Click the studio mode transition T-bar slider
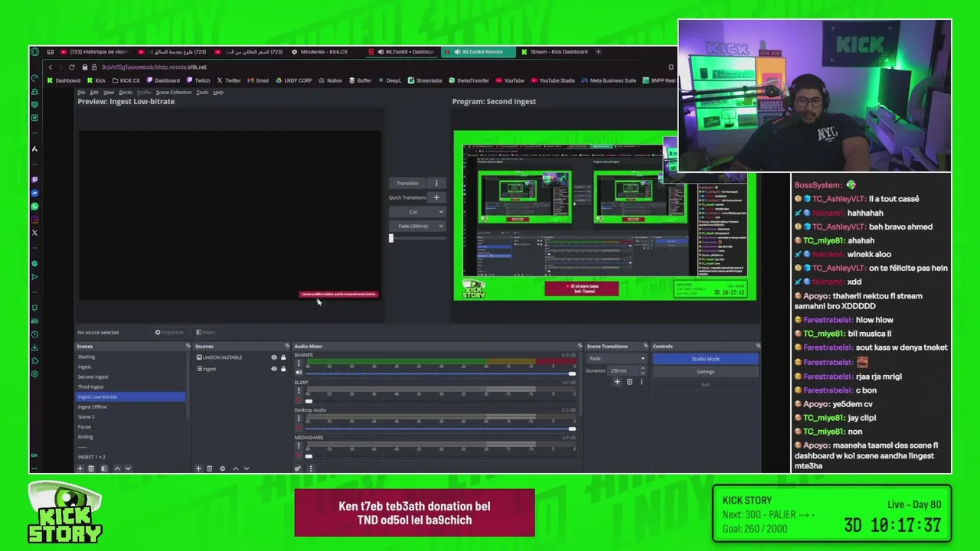The image size is (980, 551). coord(417,238)
